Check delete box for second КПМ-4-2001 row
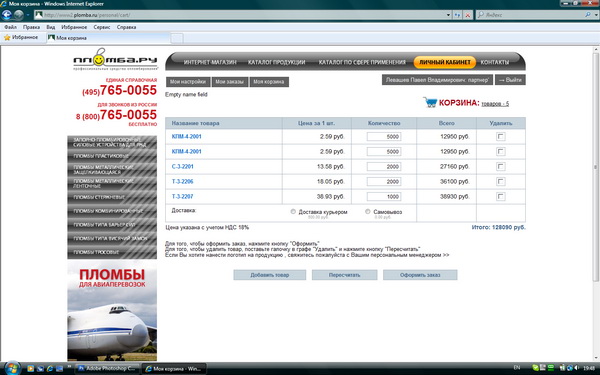 click(x=501, y=152)
